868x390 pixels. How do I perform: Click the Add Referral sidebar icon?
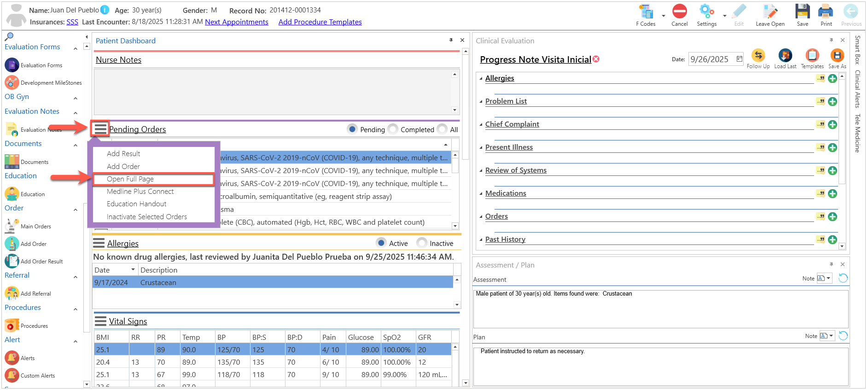[x=12, y=293]
